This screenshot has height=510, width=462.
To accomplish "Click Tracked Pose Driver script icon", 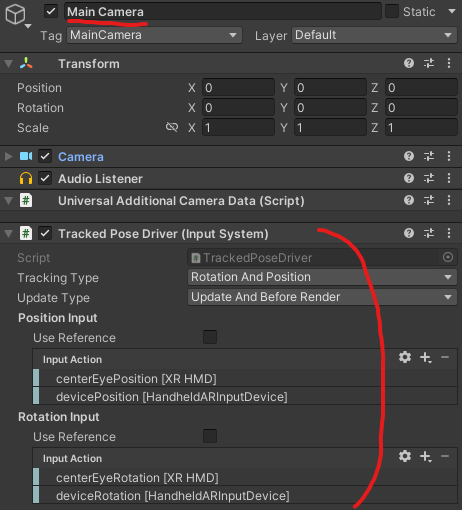I will click(26, 233).
